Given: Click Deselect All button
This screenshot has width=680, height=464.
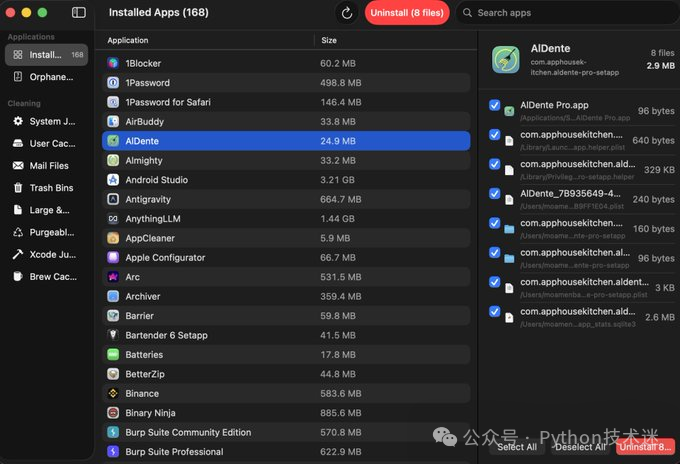Looking at the screenshot, I should pyautogui.click(x=580, y=447).
